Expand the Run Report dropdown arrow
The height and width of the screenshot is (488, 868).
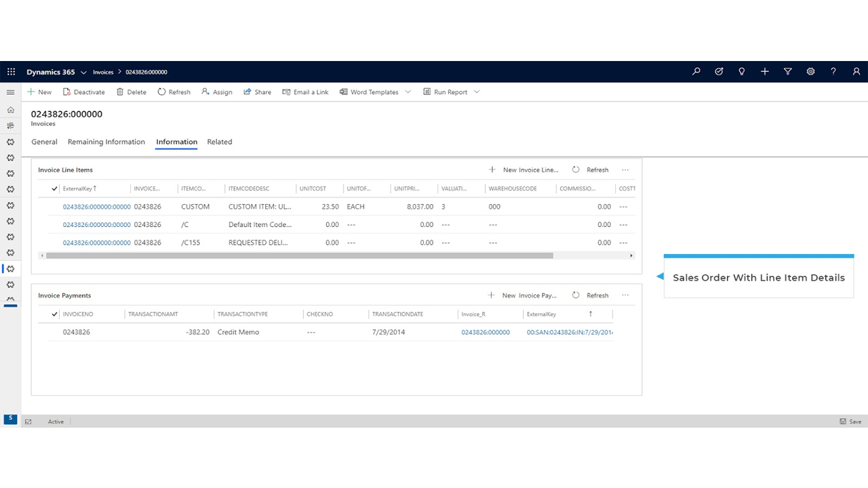(x=477, y=92)
